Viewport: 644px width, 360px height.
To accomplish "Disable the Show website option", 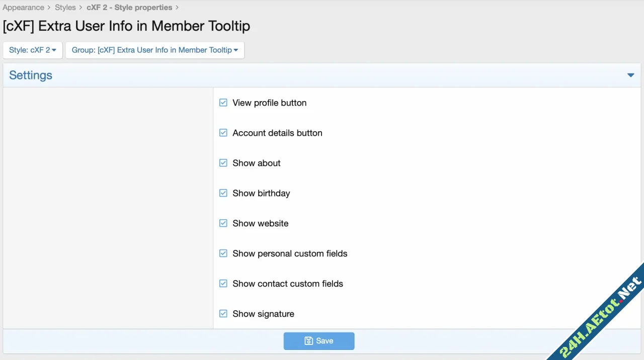I will coord(223,223).
